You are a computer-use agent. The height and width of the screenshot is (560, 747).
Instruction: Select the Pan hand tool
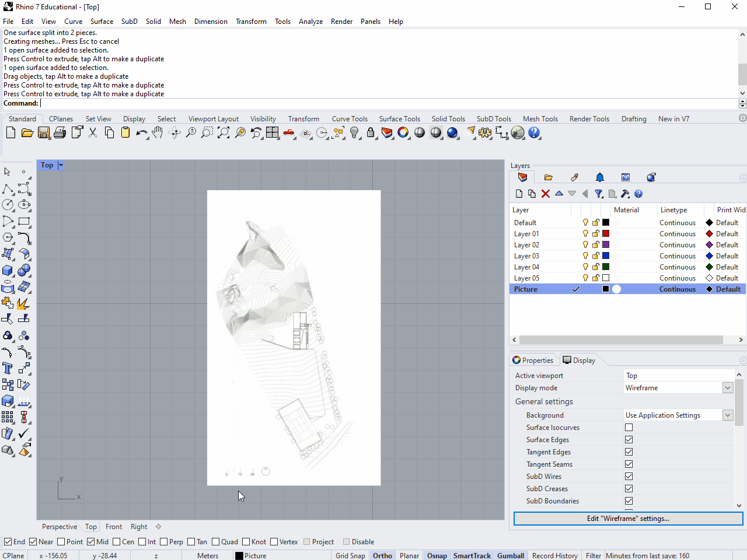158,133
